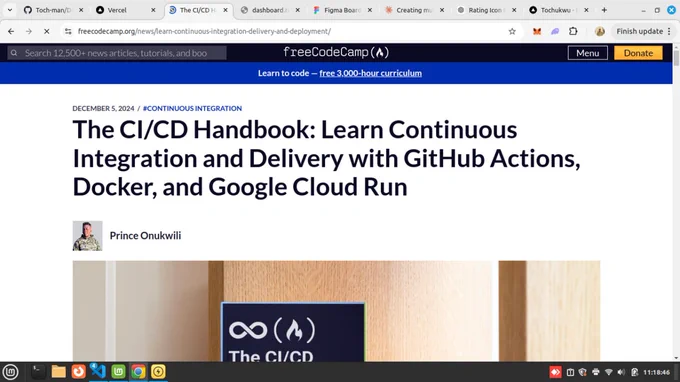Open the yellow lightning bolt taskbar app

point(158,372)
